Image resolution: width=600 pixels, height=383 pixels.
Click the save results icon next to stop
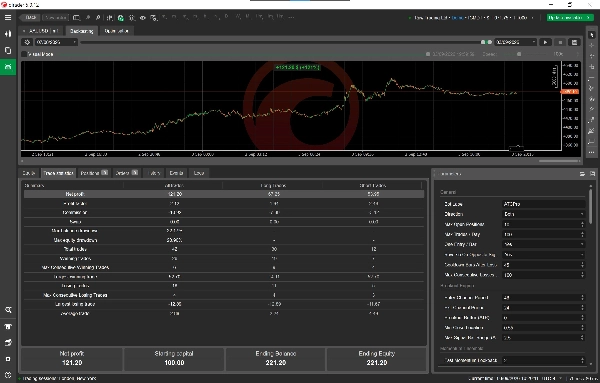click(x=574, y=42)
